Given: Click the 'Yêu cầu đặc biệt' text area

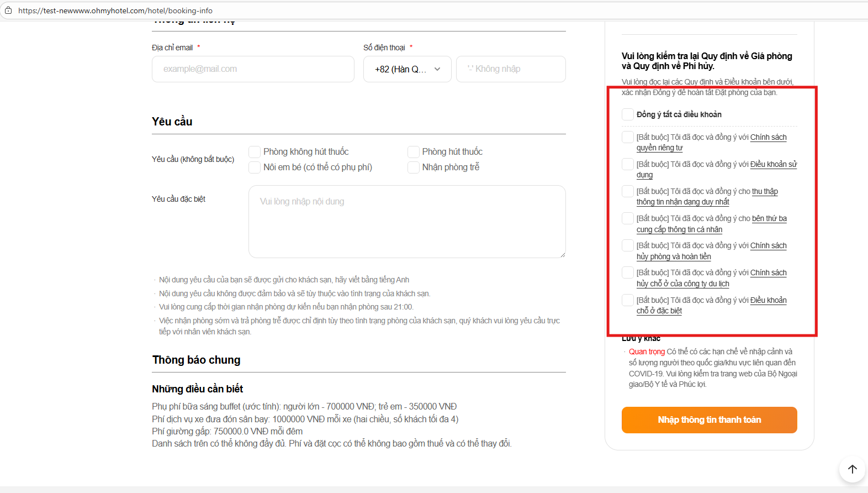Looking at the screenshot, I should coord(407,222).
